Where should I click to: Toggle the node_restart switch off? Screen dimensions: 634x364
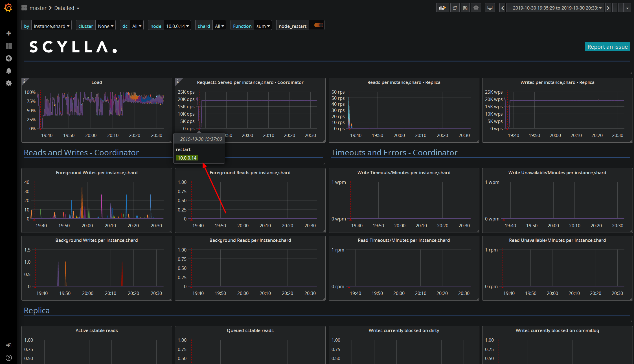tap(317, 25)
